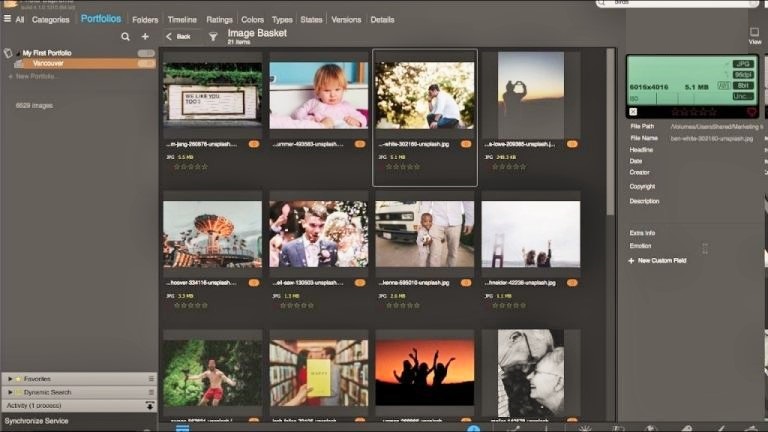Click the 8bit depth badge
The image size is (768, 432).
click(743, 86)
